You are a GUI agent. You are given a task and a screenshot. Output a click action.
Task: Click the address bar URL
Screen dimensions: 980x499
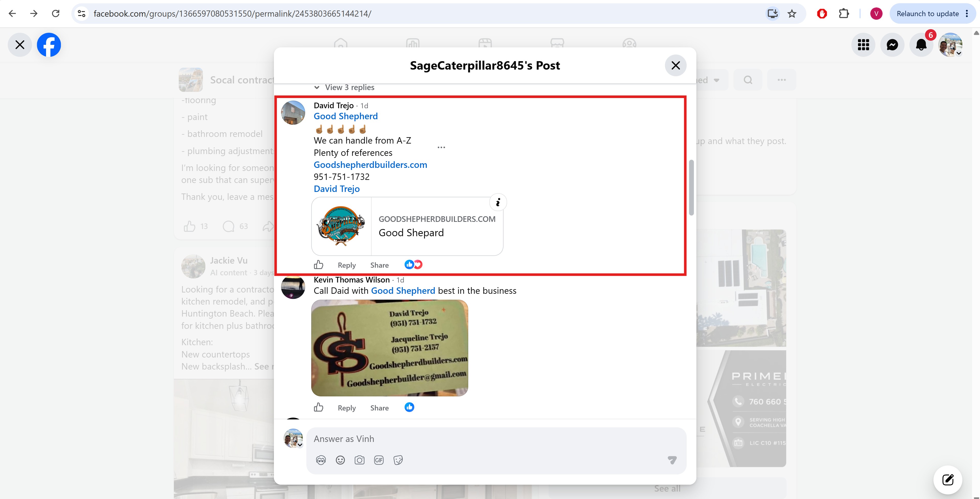(x=232, y=14)
